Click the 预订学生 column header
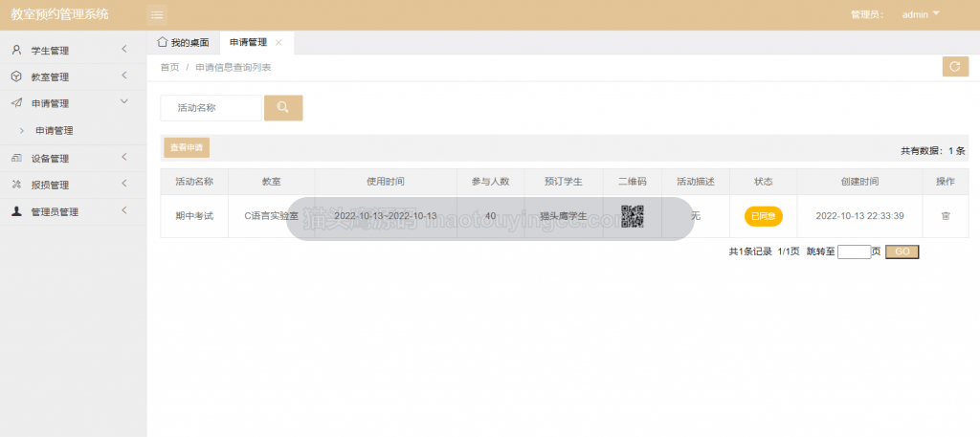This screenshot has width=980, height=437. [563, 182]
